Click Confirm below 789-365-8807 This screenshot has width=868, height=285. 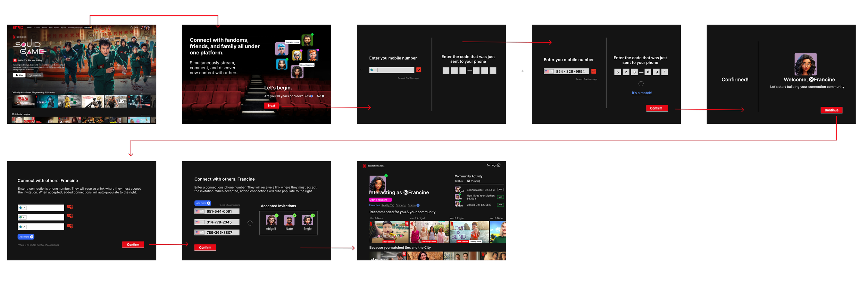point(205,248)
